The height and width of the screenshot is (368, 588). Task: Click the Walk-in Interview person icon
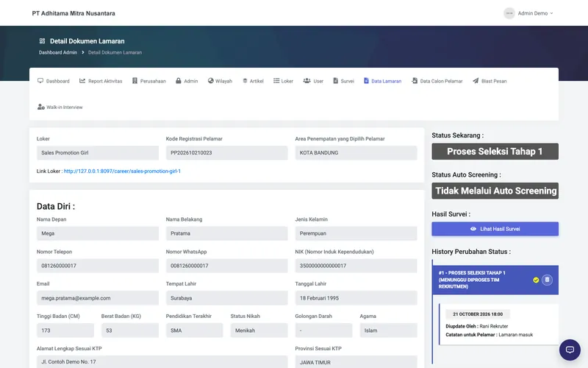click(41, 107)
